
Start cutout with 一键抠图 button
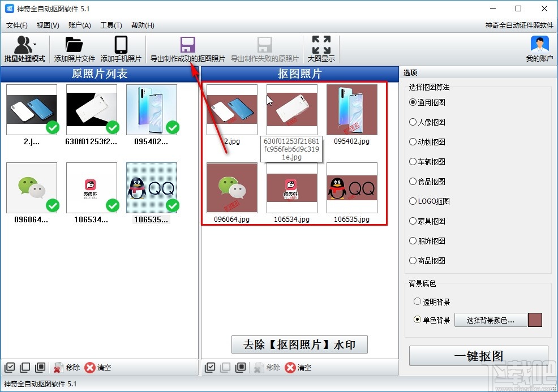[478, 356]
